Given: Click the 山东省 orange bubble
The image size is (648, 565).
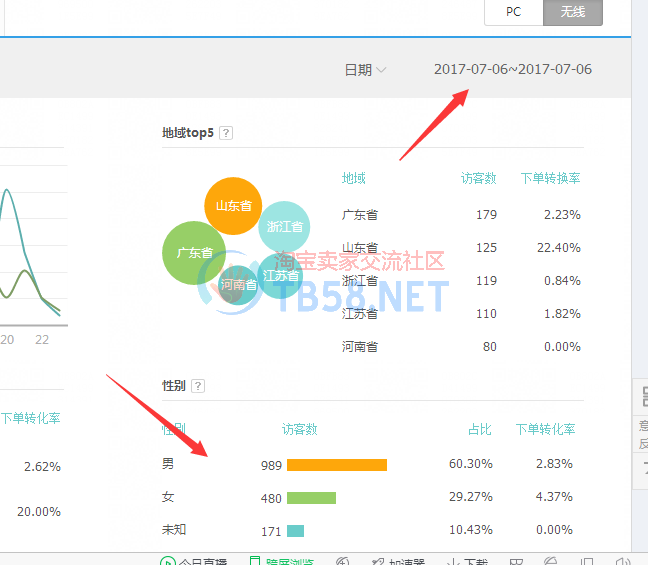Looking at the screenshot, I should pyautogui.click(x=233, y=206).
